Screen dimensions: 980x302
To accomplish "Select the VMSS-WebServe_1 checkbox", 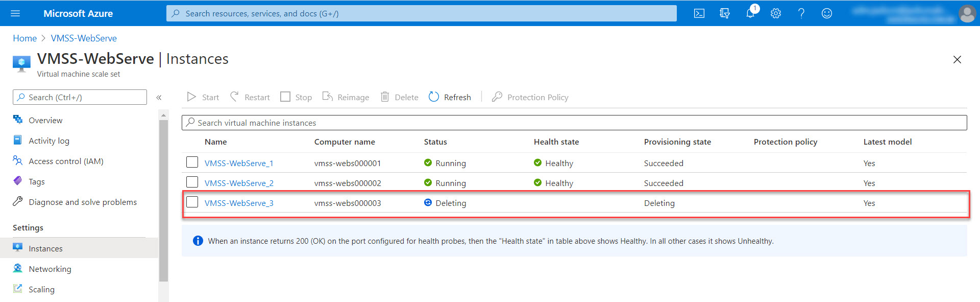I will click(192, 162).
